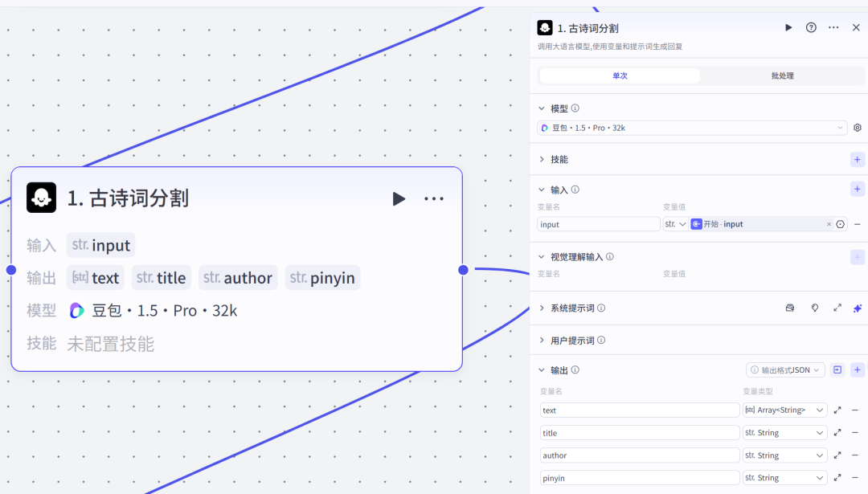Open the str. type dropdown for input variable

pos(675,224)
